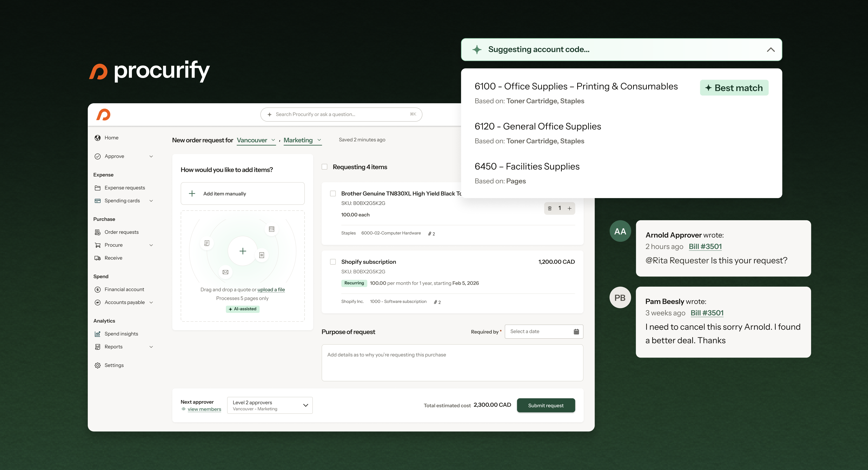This screenshot has width=868, height=470.
Task: Open Bill #3501 link in Arnold's comment
Action: coord(705,247)
